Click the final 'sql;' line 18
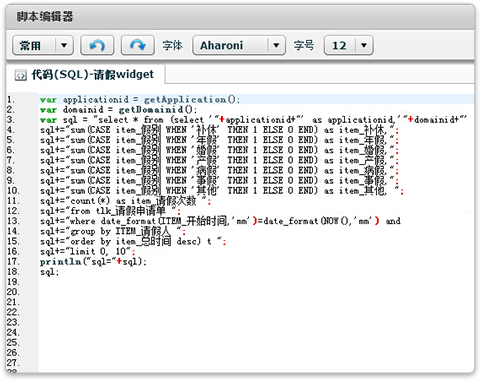481x381 pixels. (49, 272)
